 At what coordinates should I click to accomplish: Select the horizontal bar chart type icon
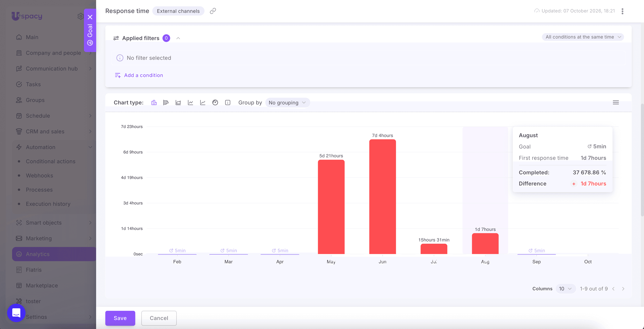[x=166, y=103]
